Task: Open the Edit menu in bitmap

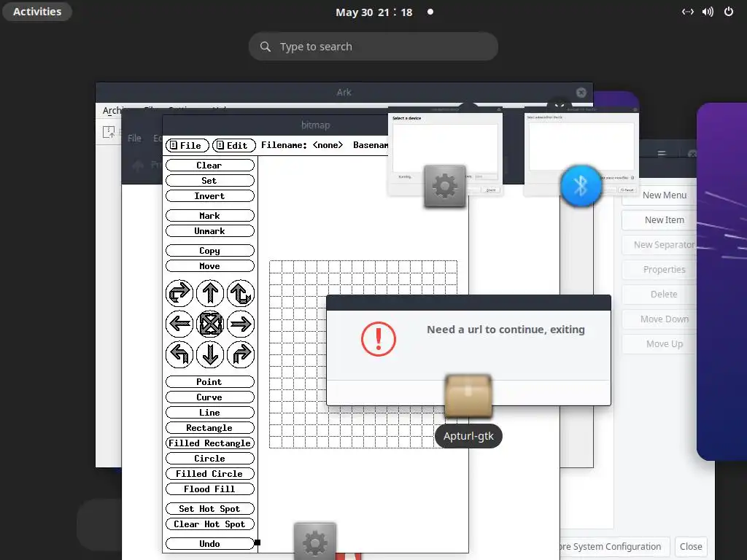Action: coord(234,145)
